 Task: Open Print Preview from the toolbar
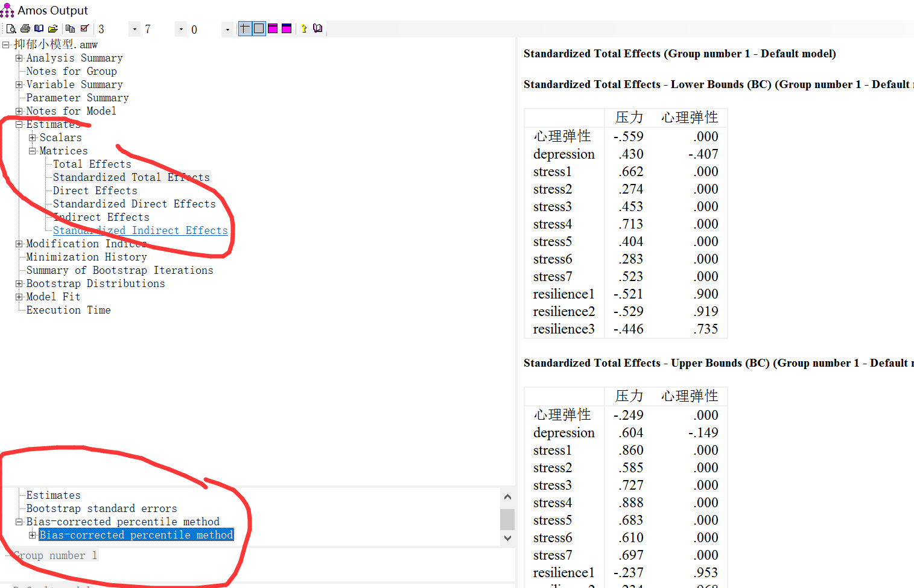[11, 28]
